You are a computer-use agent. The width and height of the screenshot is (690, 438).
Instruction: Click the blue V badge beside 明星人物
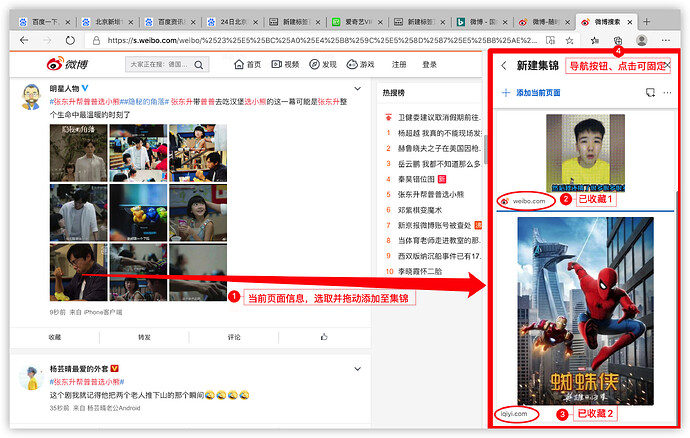point(85,88)
